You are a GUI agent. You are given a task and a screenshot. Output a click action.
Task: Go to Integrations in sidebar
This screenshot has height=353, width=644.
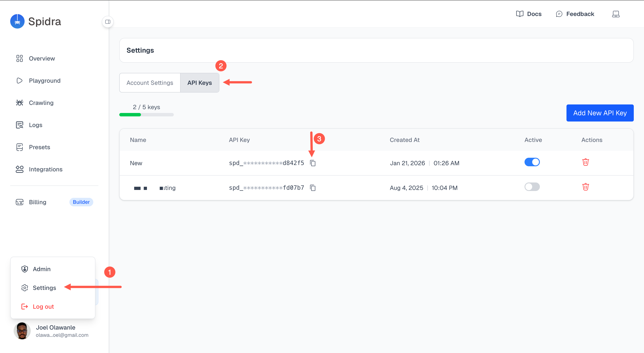tap(46, 169)
